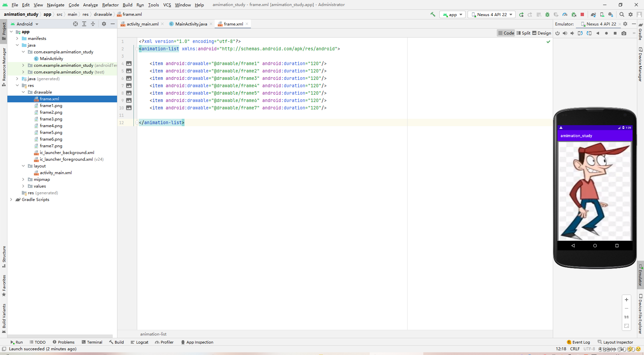Click emulator toolbar Home circle icon
This screenshot has height=355, width=644.
click(x=606, y=33)
